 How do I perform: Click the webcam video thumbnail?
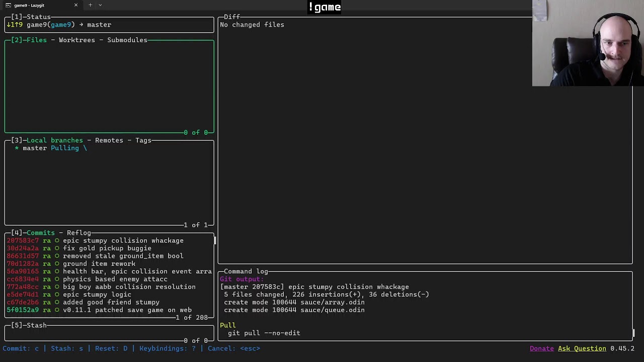point(587,43)
